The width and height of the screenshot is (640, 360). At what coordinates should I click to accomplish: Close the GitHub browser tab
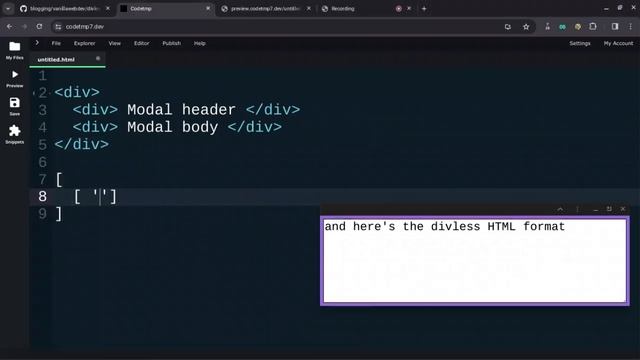pyautogui.click(x=108, y=9)
